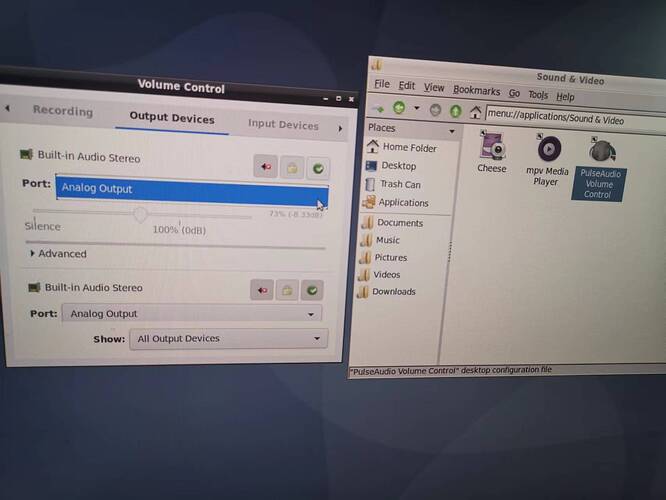Open the Music bookmark
This screenshot has height=500, width=666.
[x=380, y=240]
